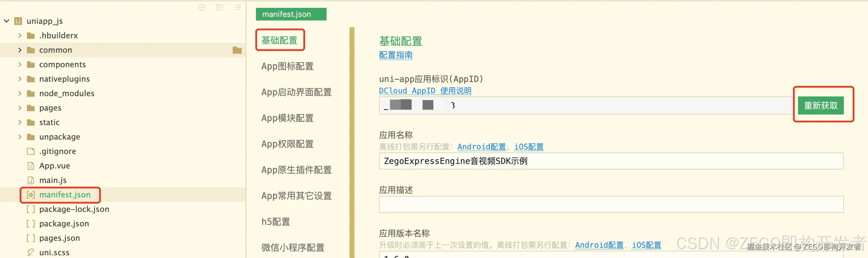Screen dimensions: 868x258
Task: Click the nativeplugins folder icon
Action: 31,79
